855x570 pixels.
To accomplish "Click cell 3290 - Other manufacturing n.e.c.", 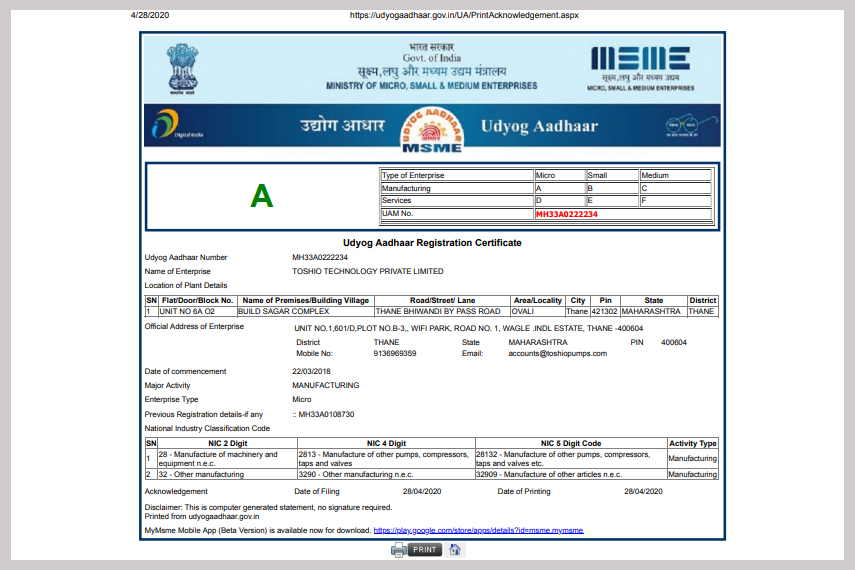I will tap(386, 475).
